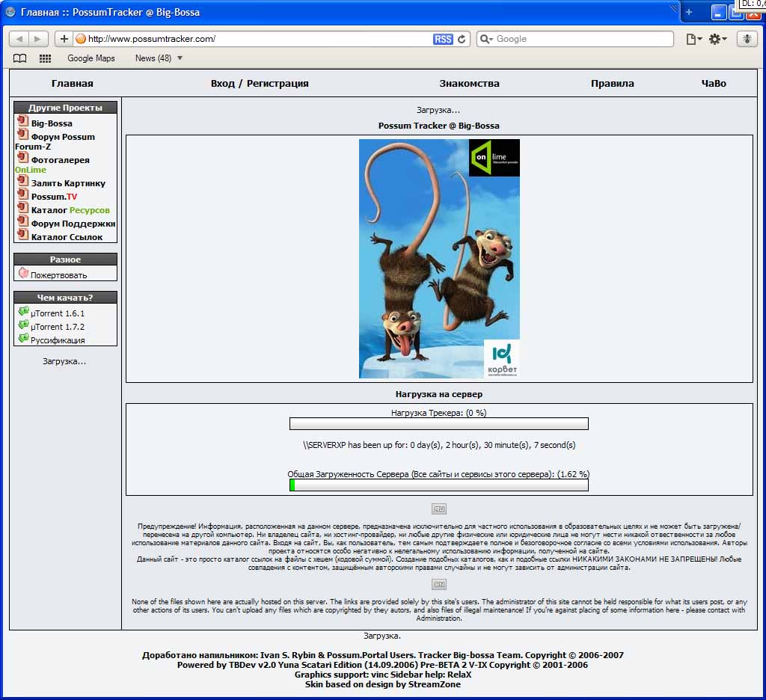Viewport: 766px width, 700px height.
Task: Open the Google search engine magnifier menu
Action: (486, 39)
